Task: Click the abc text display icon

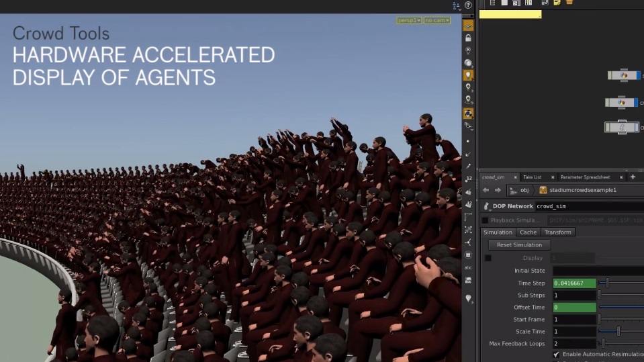Action: pos(468,267)
